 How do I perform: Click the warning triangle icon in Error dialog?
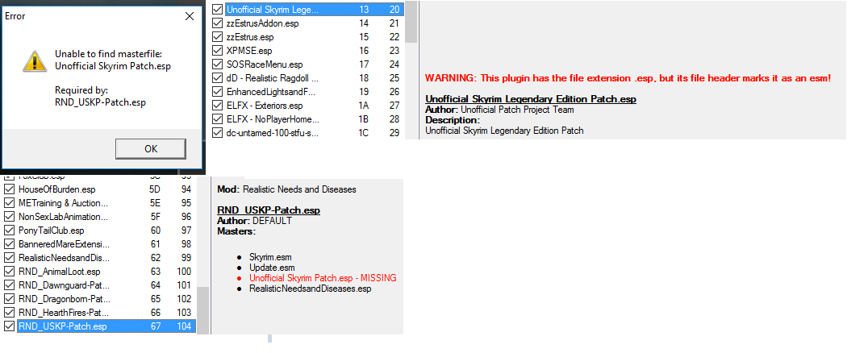click(34, 61)
